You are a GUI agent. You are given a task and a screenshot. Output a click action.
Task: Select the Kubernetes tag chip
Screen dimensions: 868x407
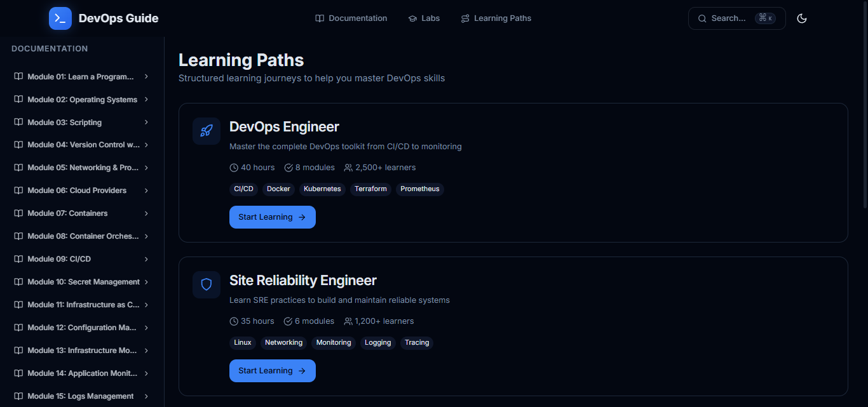pyautogui.click(x=322, y=189)
